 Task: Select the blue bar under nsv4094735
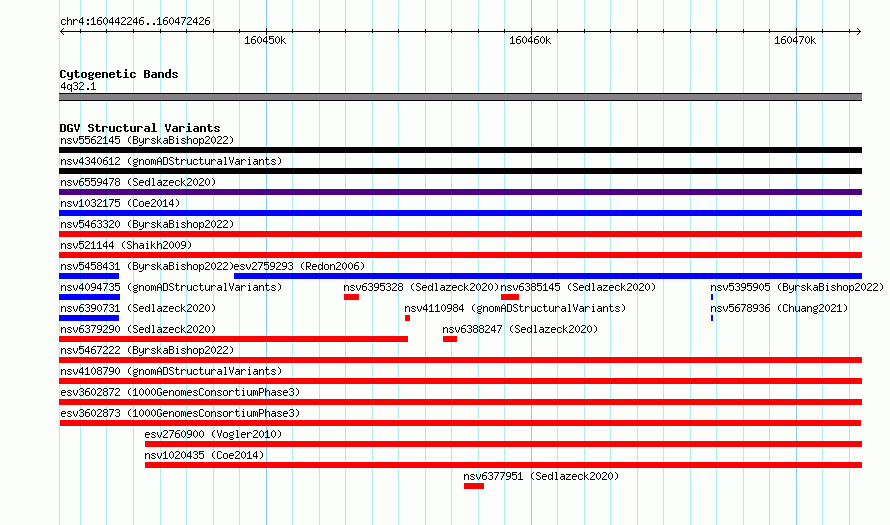click(90, 297)
